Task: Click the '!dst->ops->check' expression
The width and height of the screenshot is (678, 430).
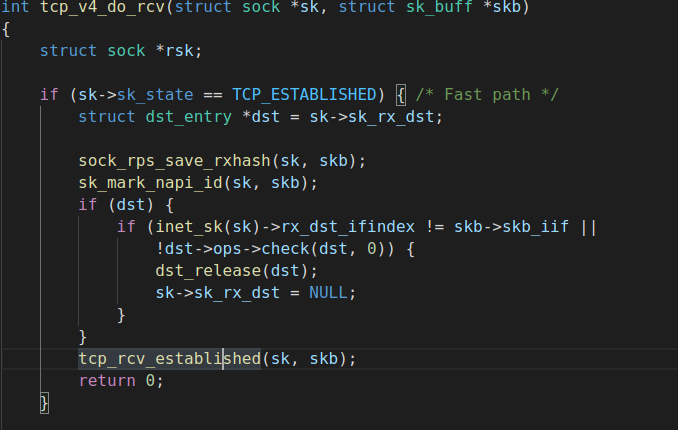Action: tap(233, 249)
